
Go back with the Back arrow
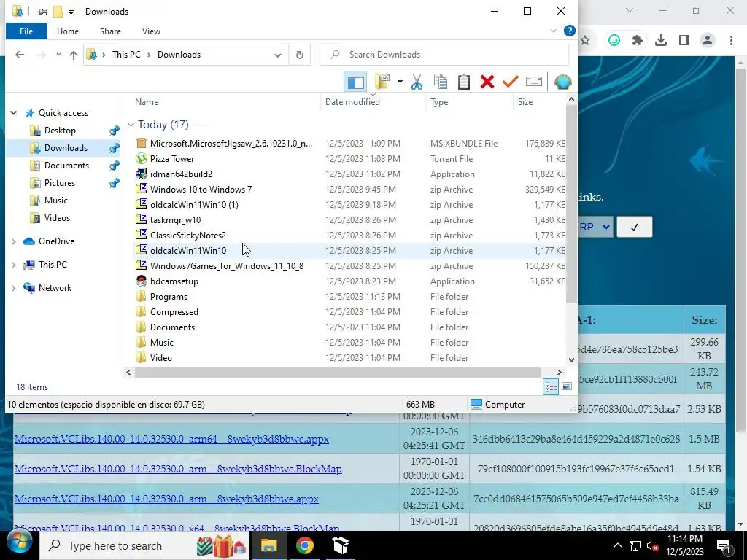20,55
